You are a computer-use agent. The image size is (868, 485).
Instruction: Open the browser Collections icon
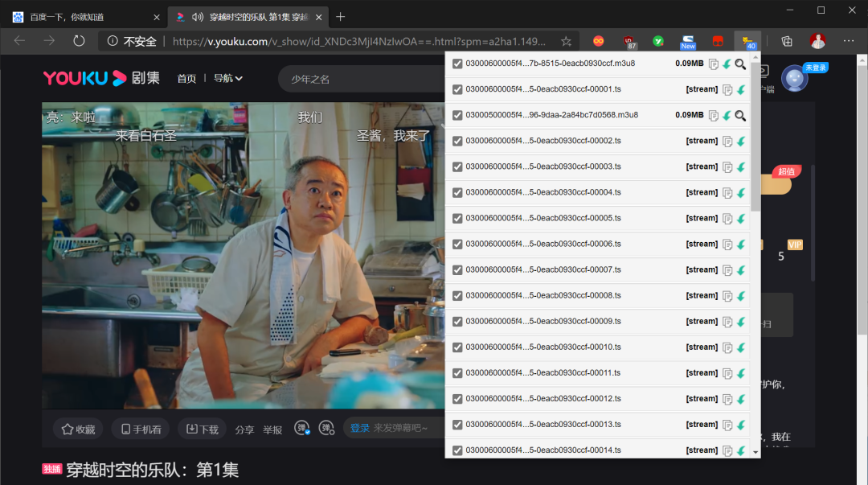click(787, 42)
